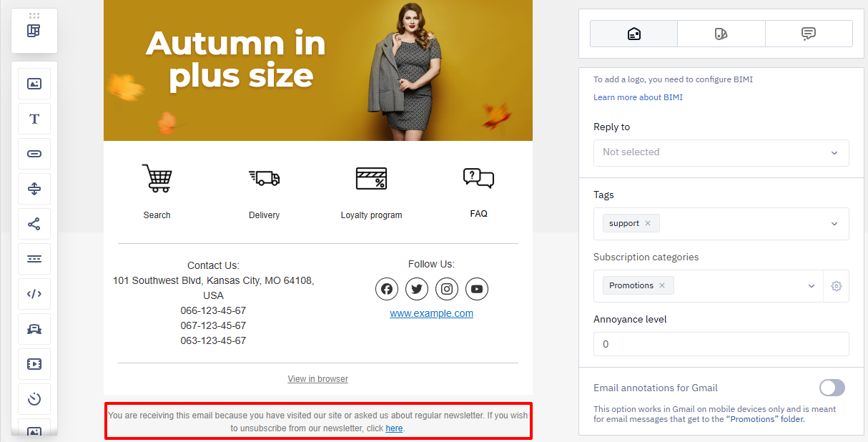Viewport: 868px width, 442px height.
Task: Select the Text block icon
Action: (34, 119)
